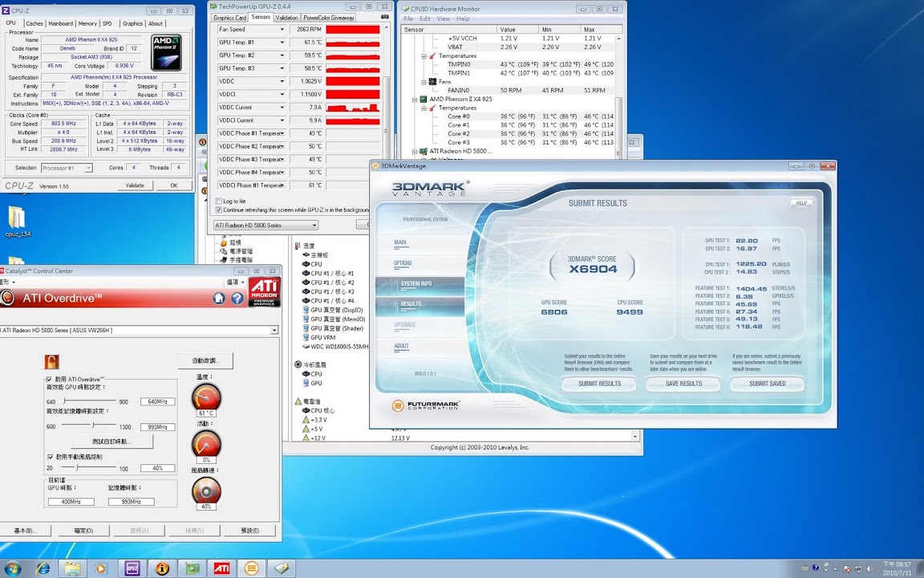Click the clock and date in the system tray
Screen dimensions: 924x578
click(896, 568)
